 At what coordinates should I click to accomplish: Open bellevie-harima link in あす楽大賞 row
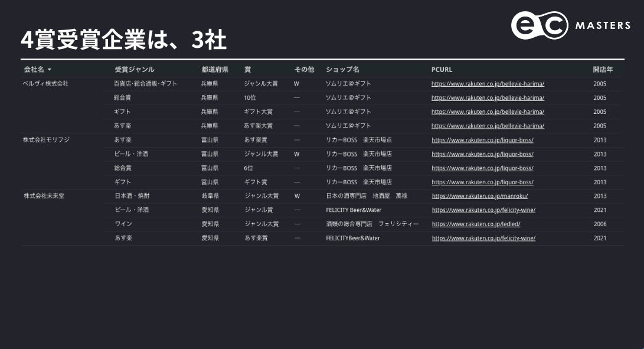pos(488,126)
